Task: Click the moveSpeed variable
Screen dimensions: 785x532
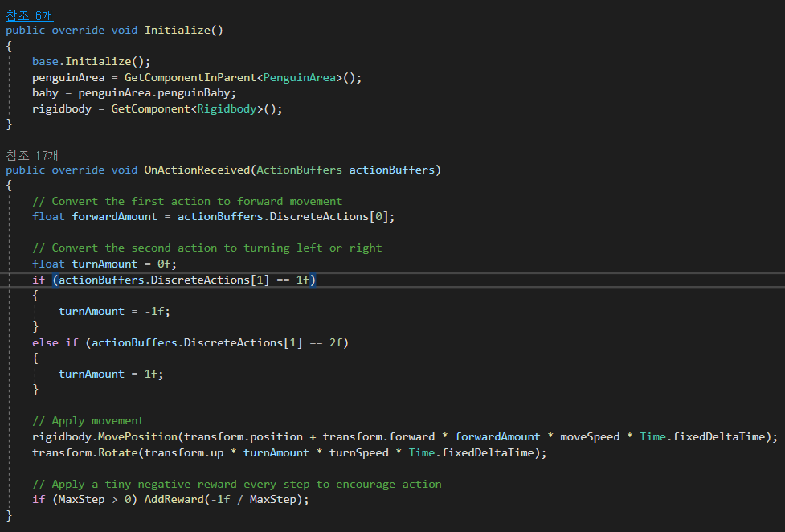Action: tap(590, 437)
